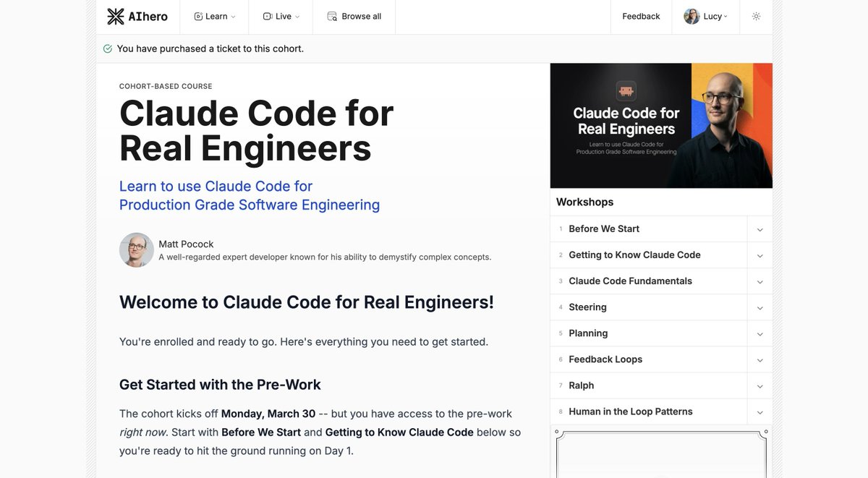
Task: Click the Workshops heading
Action: (x=584, y=202)
